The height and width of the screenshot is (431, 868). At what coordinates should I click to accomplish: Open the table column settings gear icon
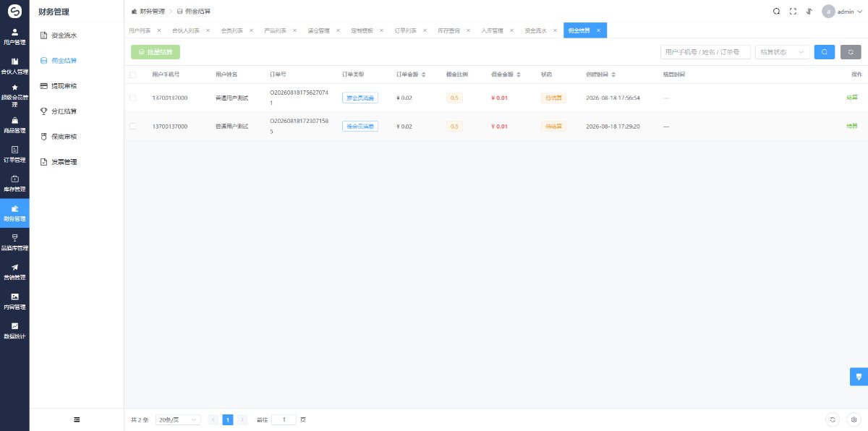854,419
